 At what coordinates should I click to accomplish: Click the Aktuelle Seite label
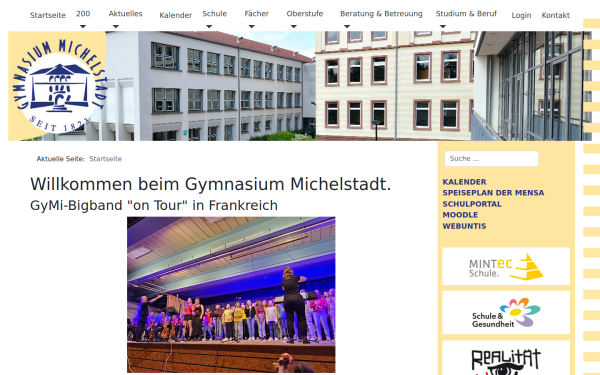pyautogui.click(x=61, y=159)
